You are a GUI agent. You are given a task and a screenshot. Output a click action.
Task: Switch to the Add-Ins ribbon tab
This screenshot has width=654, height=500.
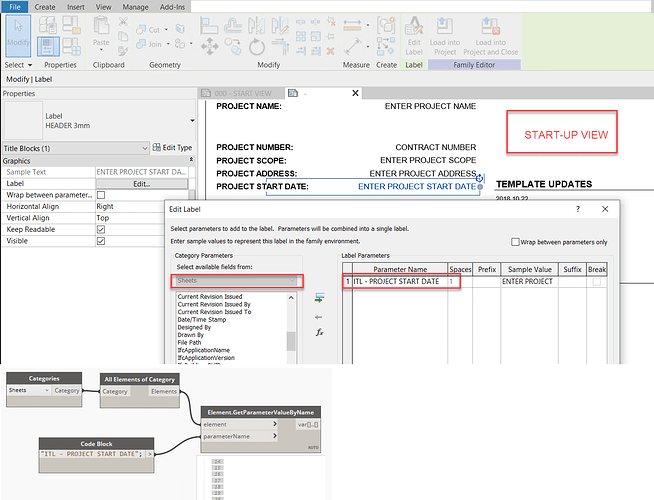tap(172, 7)
